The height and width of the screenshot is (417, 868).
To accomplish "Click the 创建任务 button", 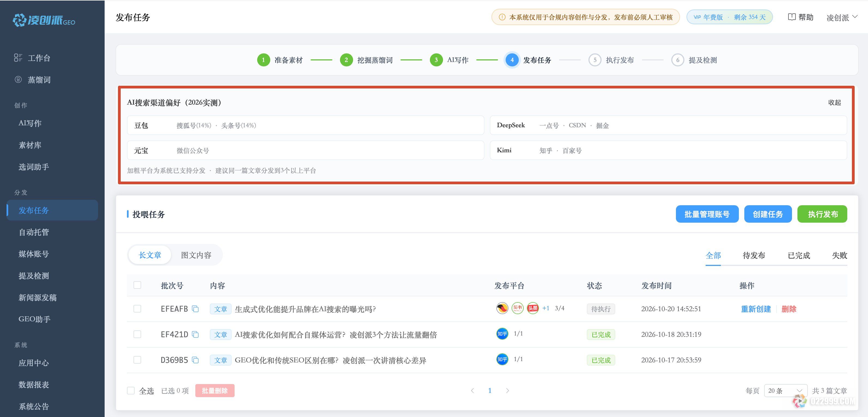I will [x=768, y=214].
